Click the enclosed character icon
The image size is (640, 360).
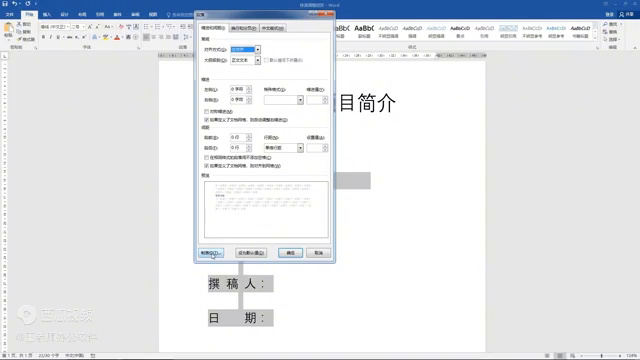[x=136, y=37]
